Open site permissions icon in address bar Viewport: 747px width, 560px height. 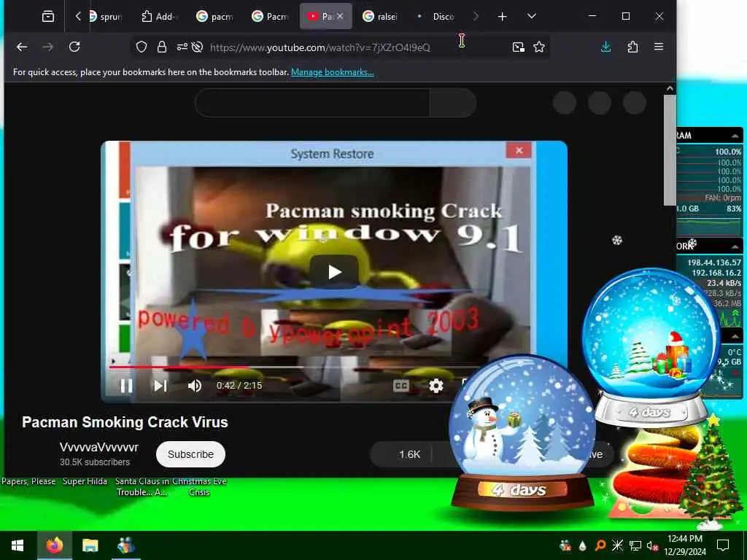[182, 47]
